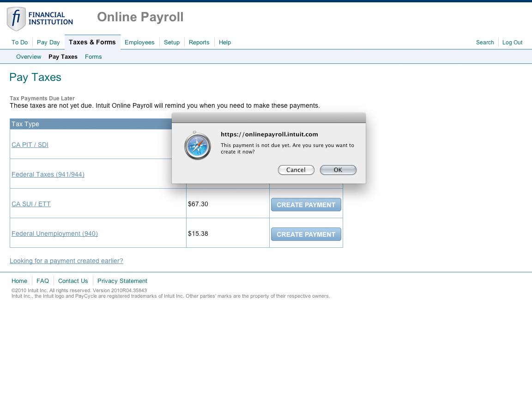
Task: Switch to the Pay Day tab
Action: pos(48,43)
